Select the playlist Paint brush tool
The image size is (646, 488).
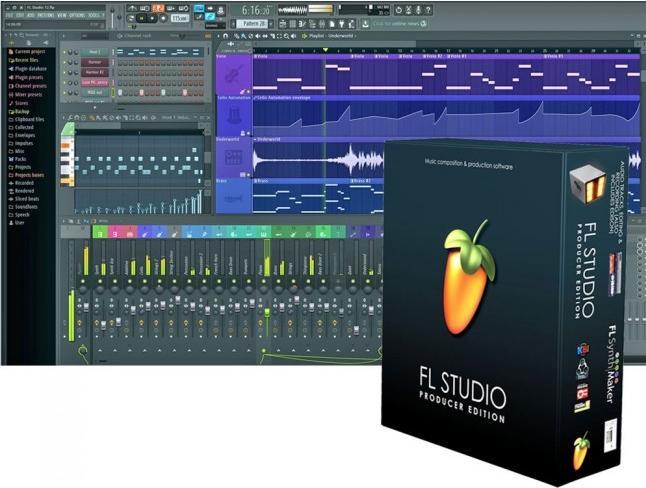pos(243,36)
